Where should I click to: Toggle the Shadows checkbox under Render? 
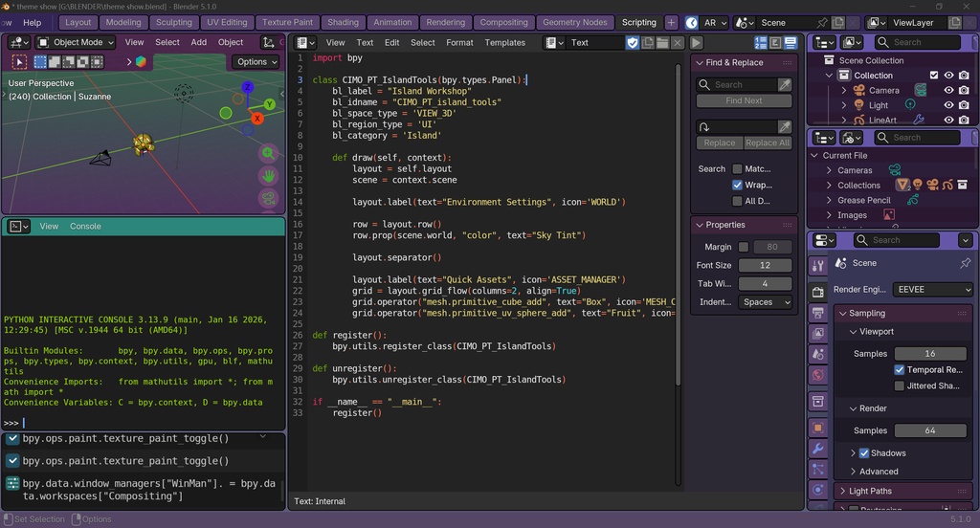864,453
